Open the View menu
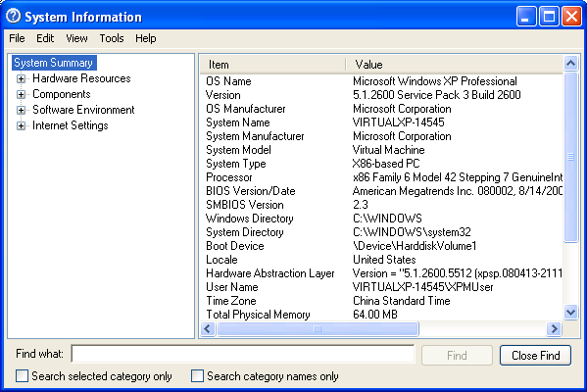The width and height of the screenshot is (587, 392). (x=76, y=38)
